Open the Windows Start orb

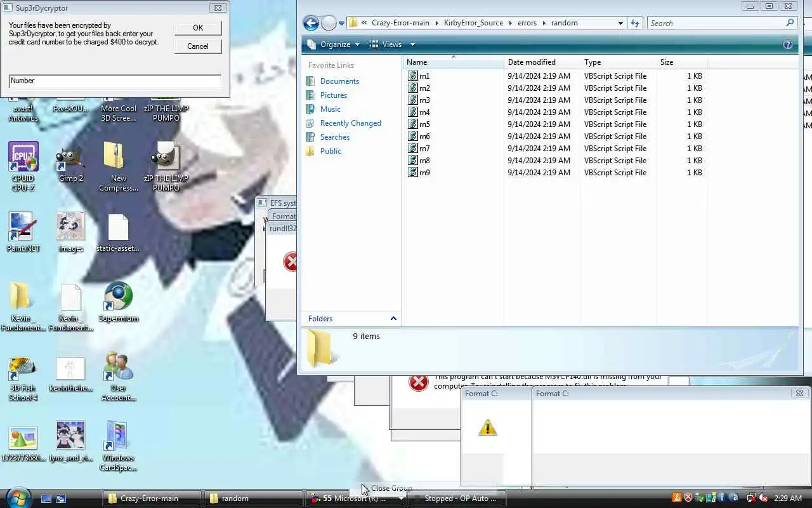pos(18,497)
